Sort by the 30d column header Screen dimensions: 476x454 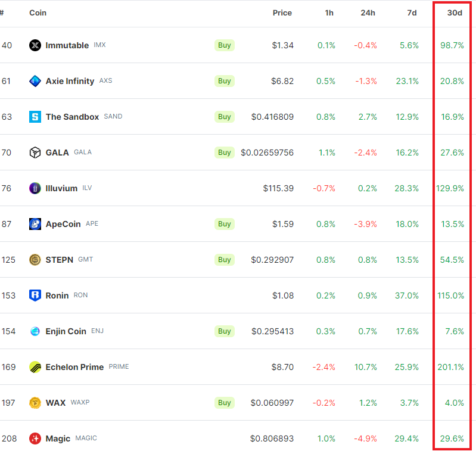(455, 13)
